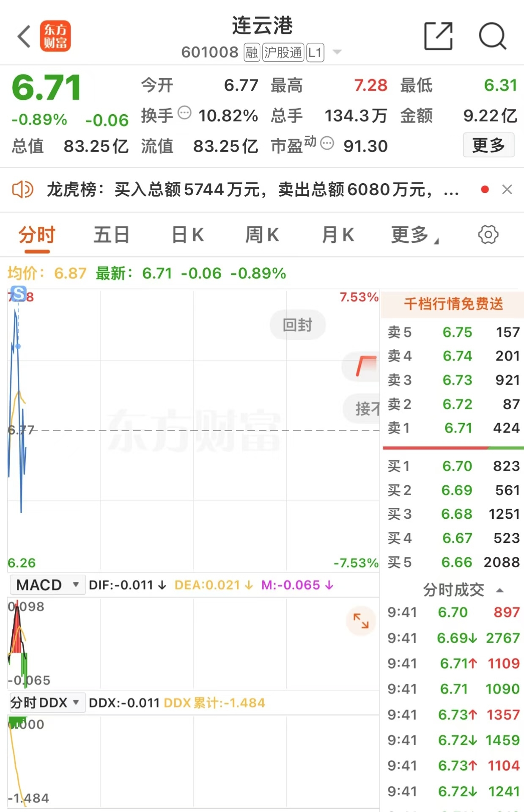Open the 分时DDX indicator dropdown
The image size is (524, 812).
click(48, 702)
